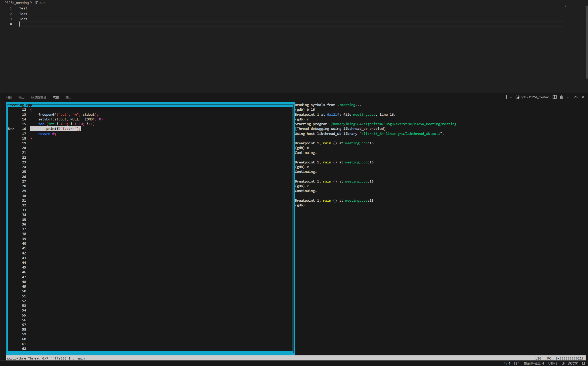Click the setvbuf line in gdb source view
This screenshot has height=366, width=588.
coord(71,119)
